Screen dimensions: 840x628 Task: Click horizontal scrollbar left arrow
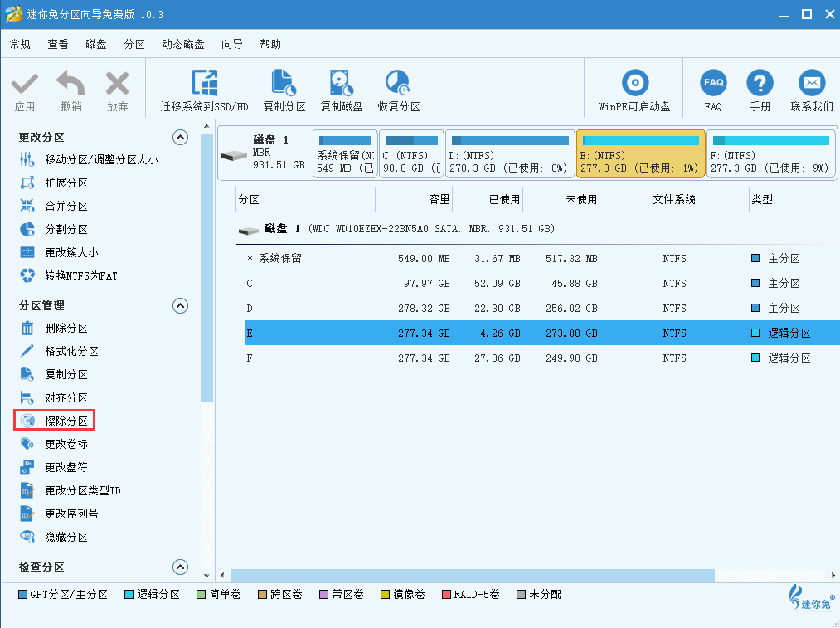pyautogui.click(x=223, y=576)
